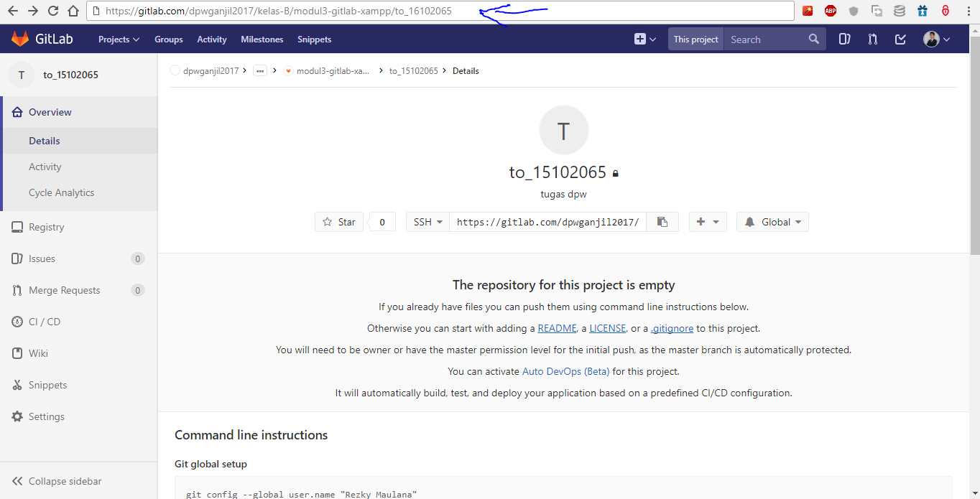Copy the clone URL using the clipboard icon

pos(662,221)
